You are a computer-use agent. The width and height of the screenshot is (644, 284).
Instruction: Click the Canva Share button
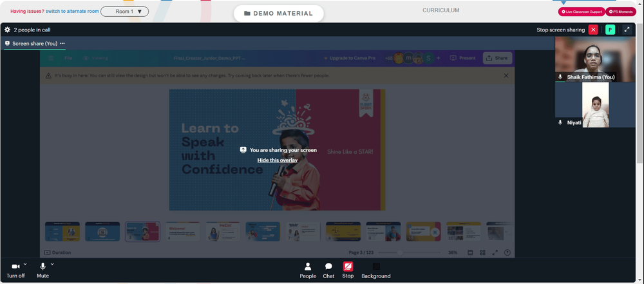click(497, 58)
